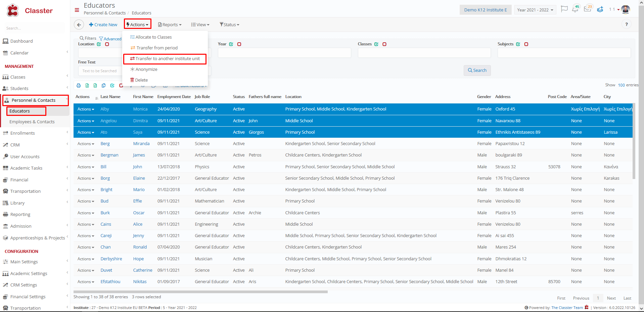Select all for Year filter

pos(231,44)
